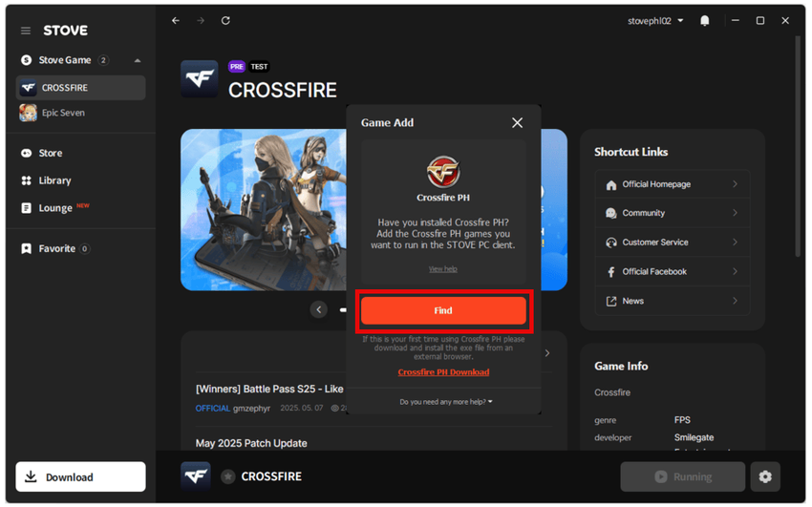
Task: Click the banner image thumbnail
Action: click(x=263, y=209)
